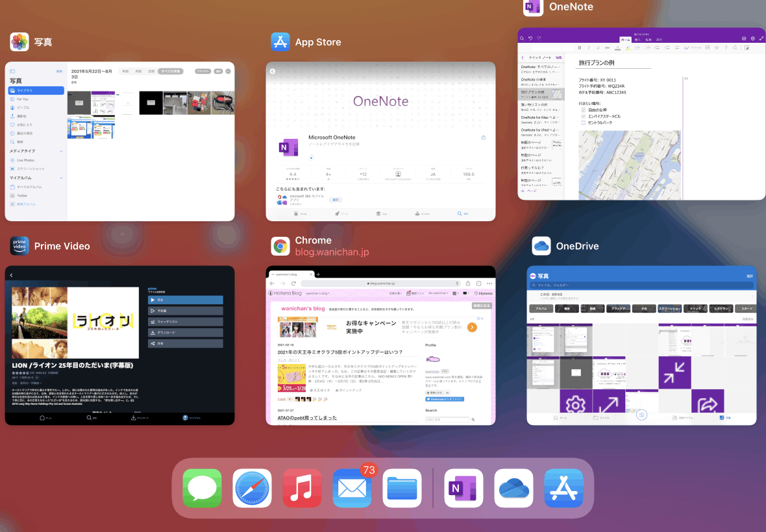766x532 pixels.
Task: Tap OneDrive's ファイル、フォルダー search field
Action: pyautogui.click(x=641, y=285)
